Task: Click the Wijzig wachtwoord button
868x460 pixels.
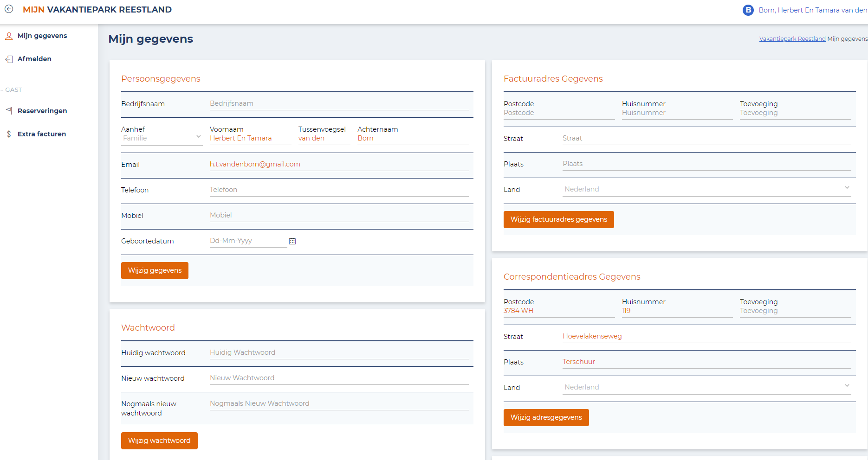Action: click(159, 441)
